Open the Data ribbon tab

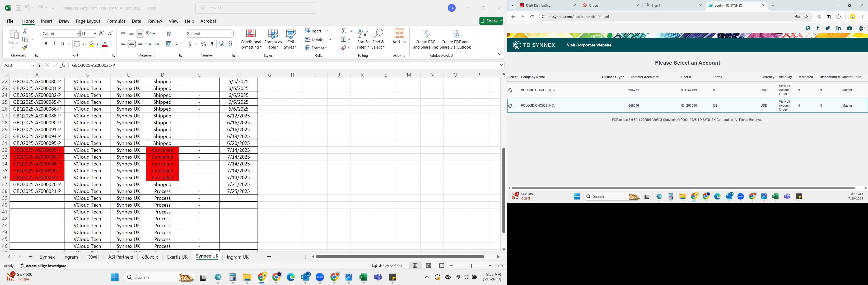click(137, 21)
